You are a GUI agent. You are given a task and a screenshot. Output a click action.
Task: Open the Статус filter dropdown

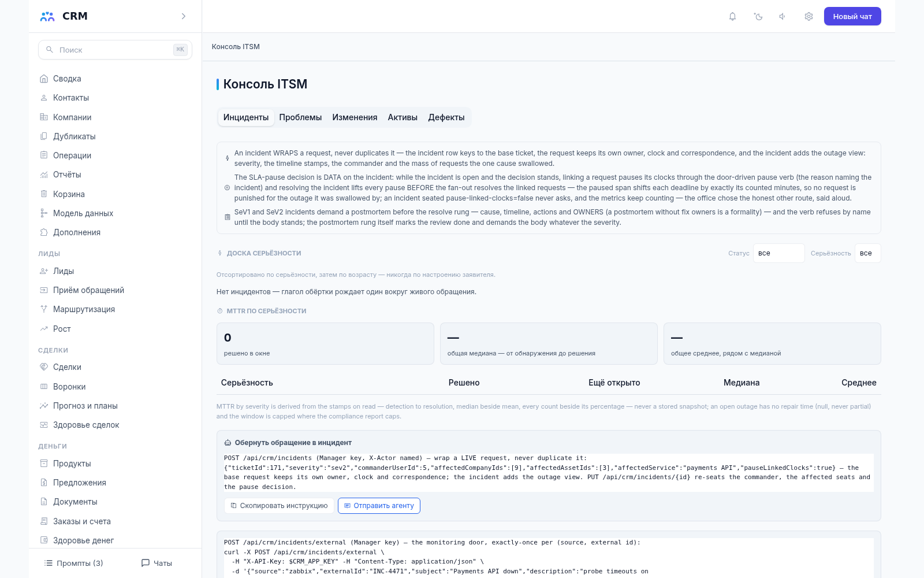(x=778, y=253)
